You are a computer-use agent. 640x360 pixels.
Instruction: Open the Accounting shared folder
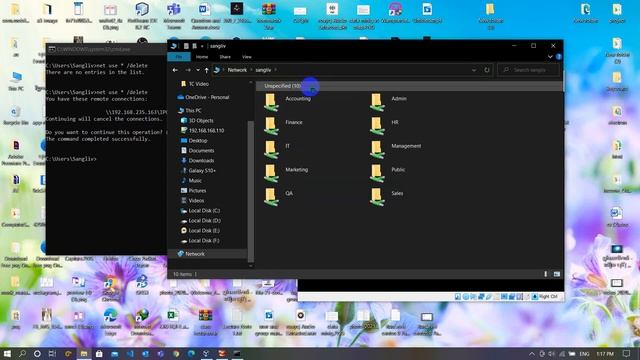287,102
